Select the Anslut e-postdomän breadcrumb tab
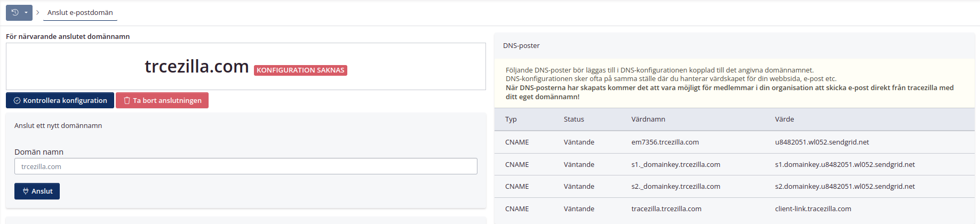This screenshot has height=224, width=980. point(80,12)
